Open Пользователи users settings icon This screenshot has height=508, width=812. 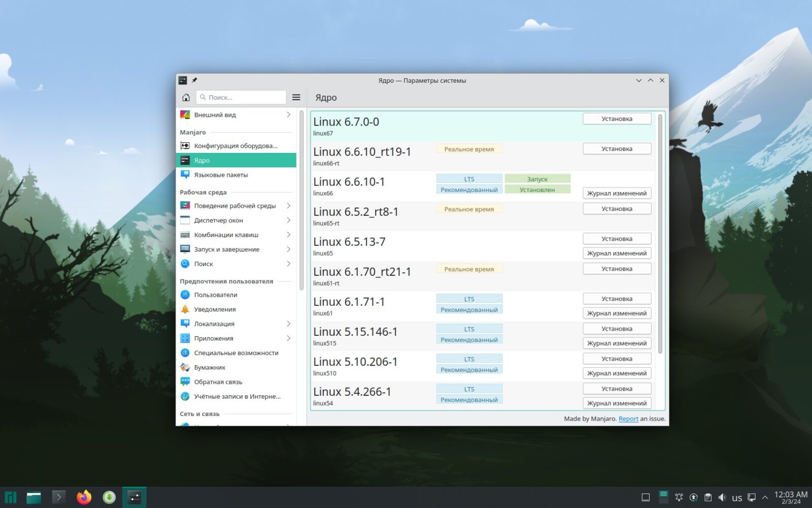click(x=185, y=295)
